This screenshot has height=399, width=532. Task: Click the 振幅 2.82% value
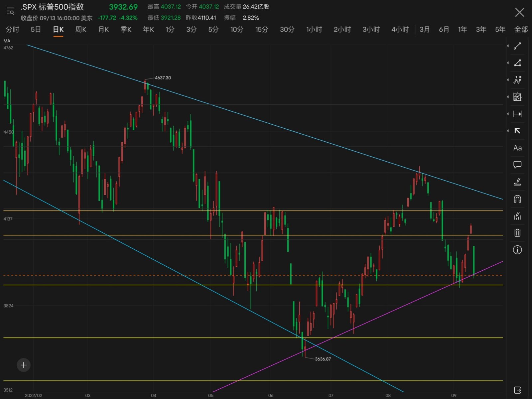point(241,18)
